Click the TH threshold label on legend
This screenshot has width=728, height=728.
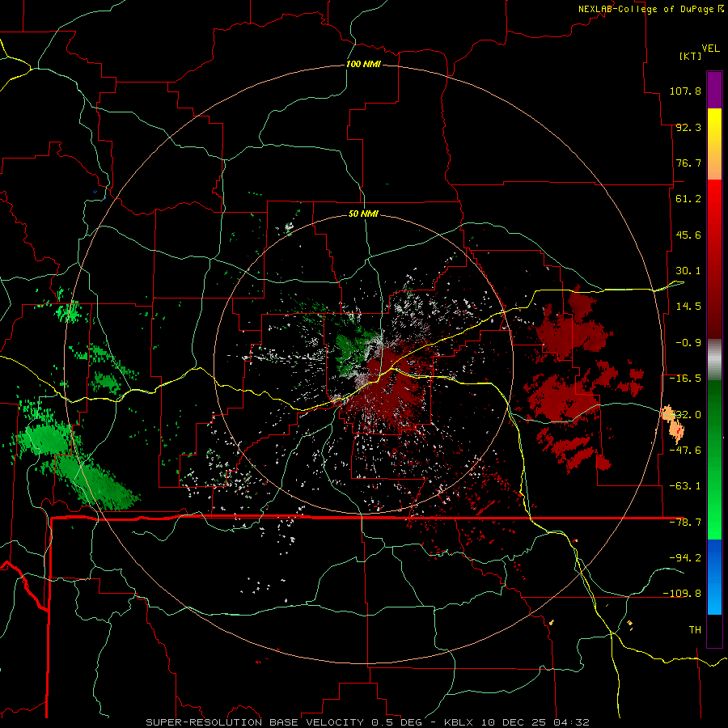pos(695,629)
